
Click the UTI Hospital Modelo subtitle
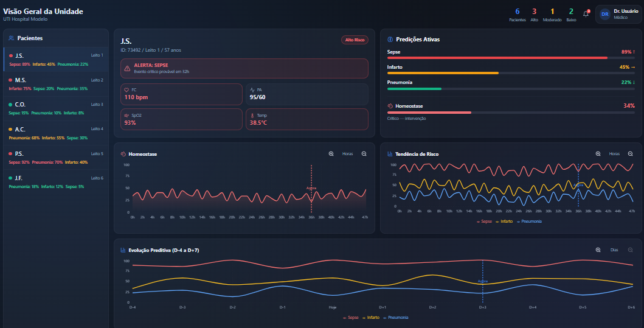coord(25,19)
